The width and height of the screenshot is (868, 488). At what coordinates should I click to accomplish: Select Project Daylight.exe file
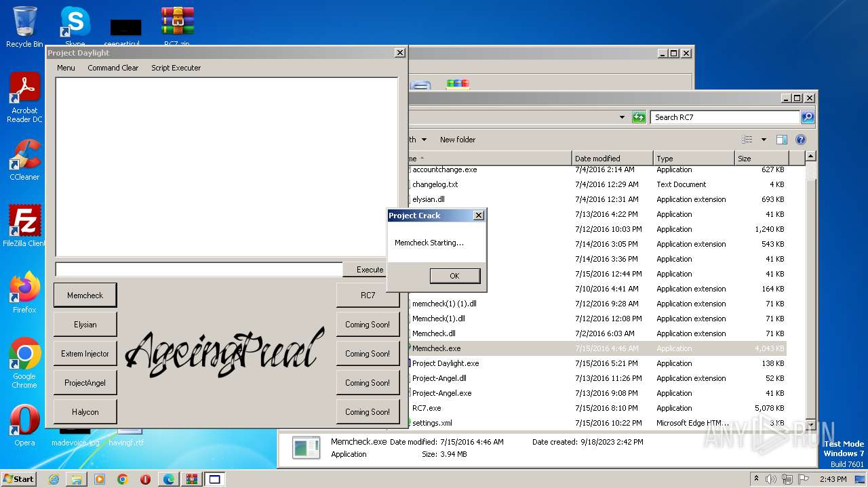(446, 363)
